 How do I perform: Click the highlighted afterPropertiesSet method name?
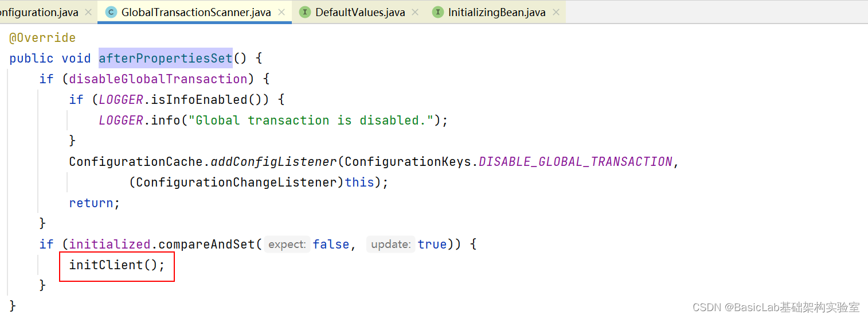(x=166, y=58)
